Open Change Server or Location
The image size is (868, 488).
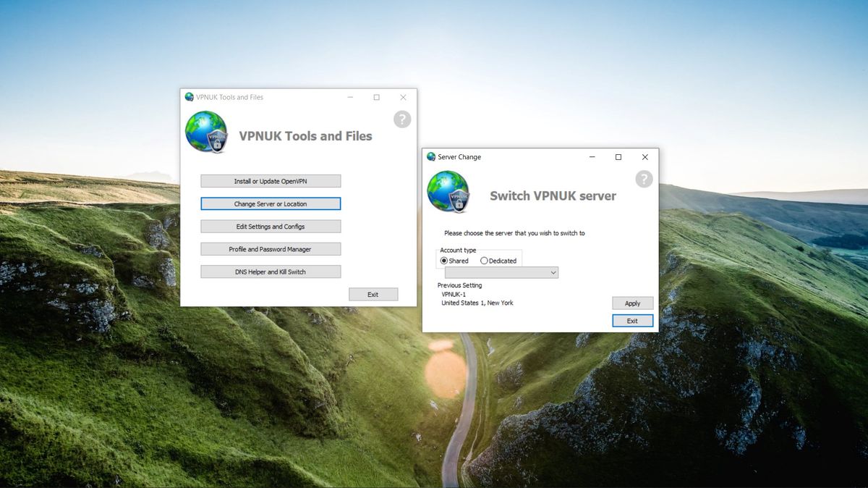point(270,203)
